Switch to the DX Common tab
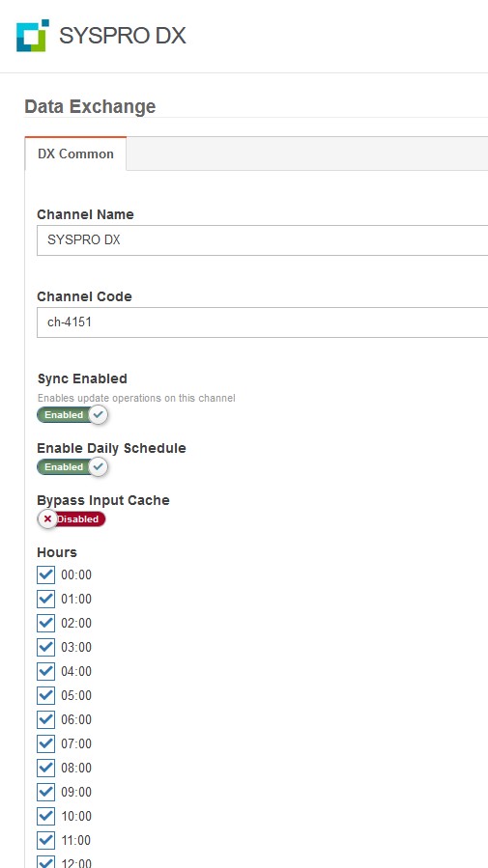The width and height of the screenshot is (488, 868). point(75,154)
